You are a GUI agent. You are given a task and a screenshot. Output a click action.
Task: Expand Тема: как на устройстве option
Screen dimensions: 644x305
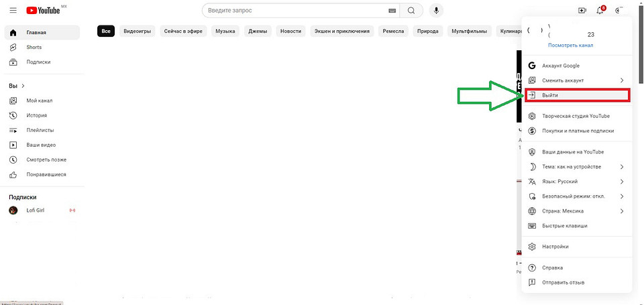pos(577,166)
